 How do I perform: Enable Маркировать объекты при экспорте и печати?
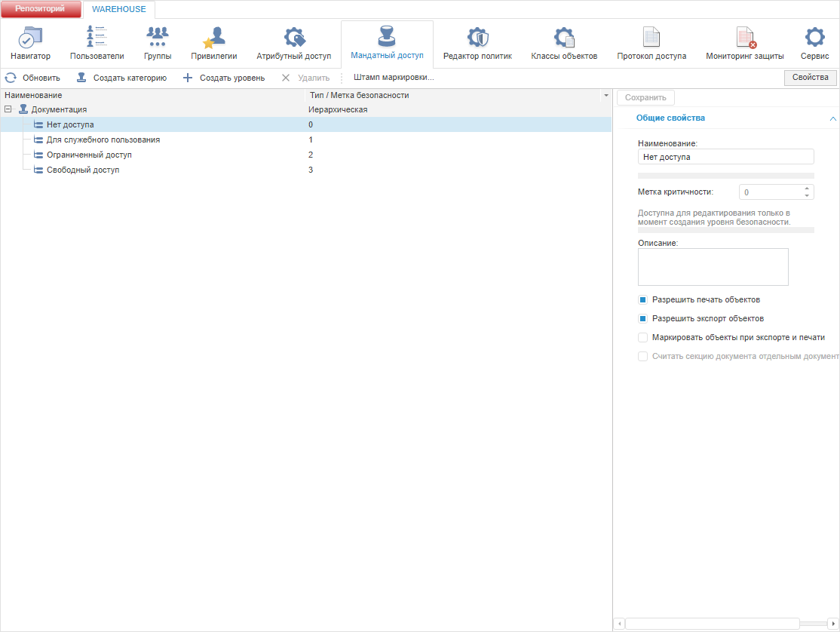(x=643, y=337)
